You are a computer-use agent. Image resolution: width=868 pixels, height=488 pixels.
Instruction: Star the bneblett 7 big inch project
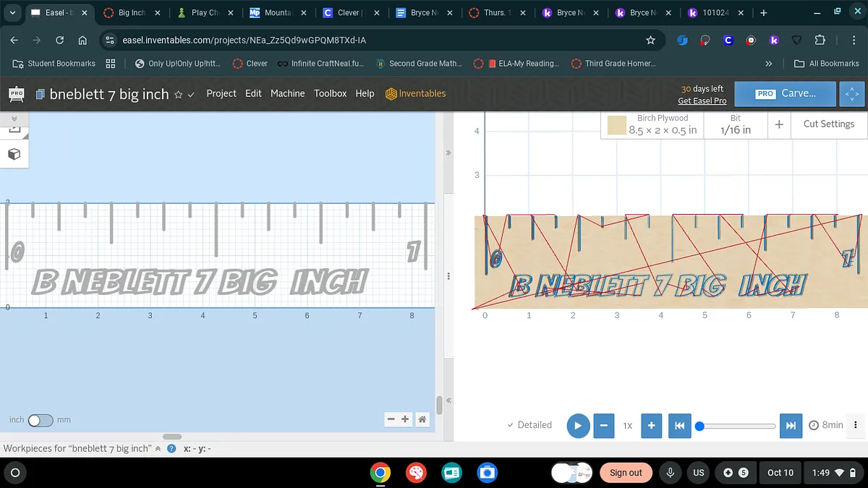[x=178, y=95]
